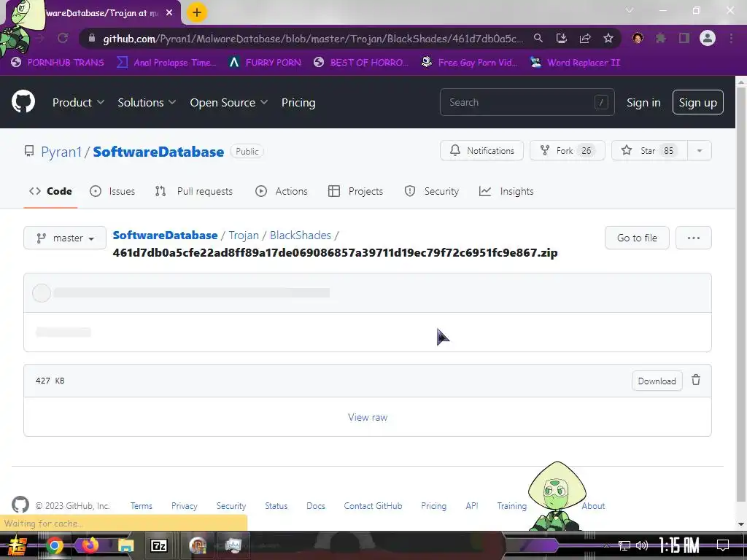747x560 pixels.
Task: Open the Chrome profile avatar
Action: (x=708, y=38)
